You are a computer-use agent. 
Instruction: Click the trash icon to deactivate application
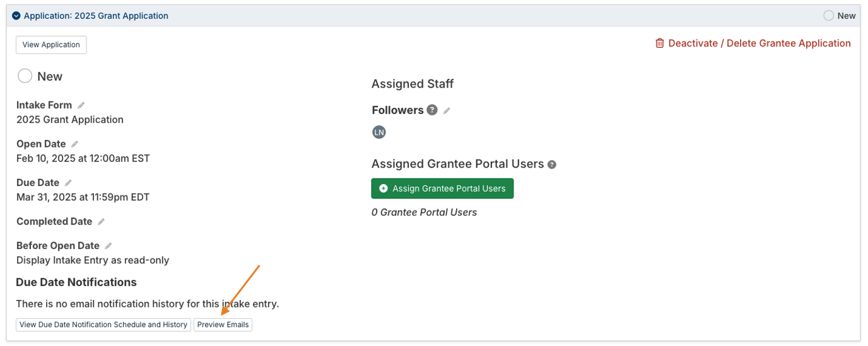(x=660, y=43)
